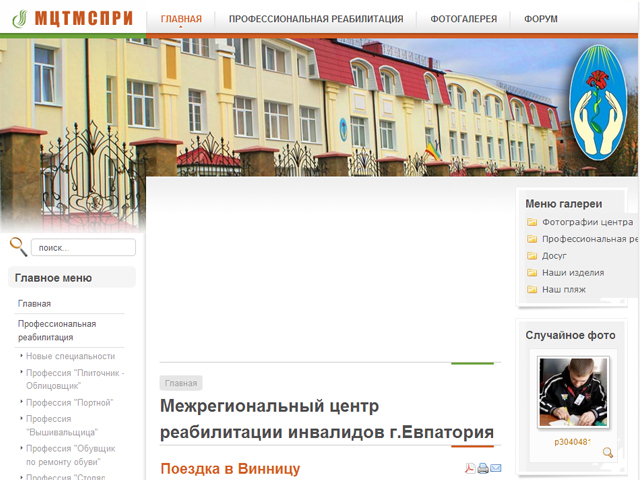Click the Межрегиональный центр реабилитации page heading
Screen dimensions: 640x480
tap(327, 419)
